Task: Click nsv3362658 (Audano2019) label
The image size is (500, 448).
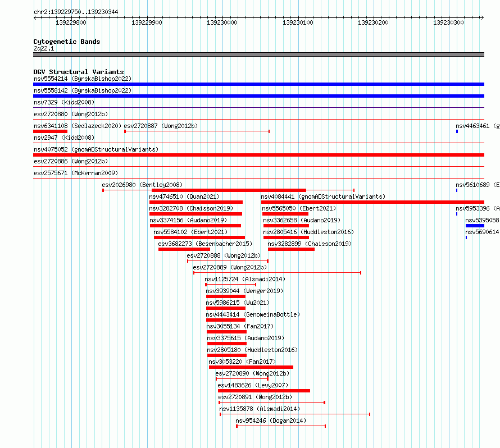Action: (x=302, y=220)
